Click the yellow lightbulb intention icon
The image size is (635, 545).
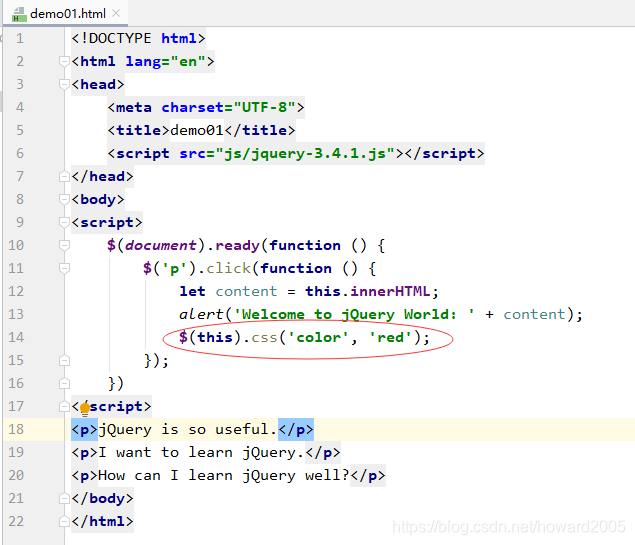coord(85,409)
